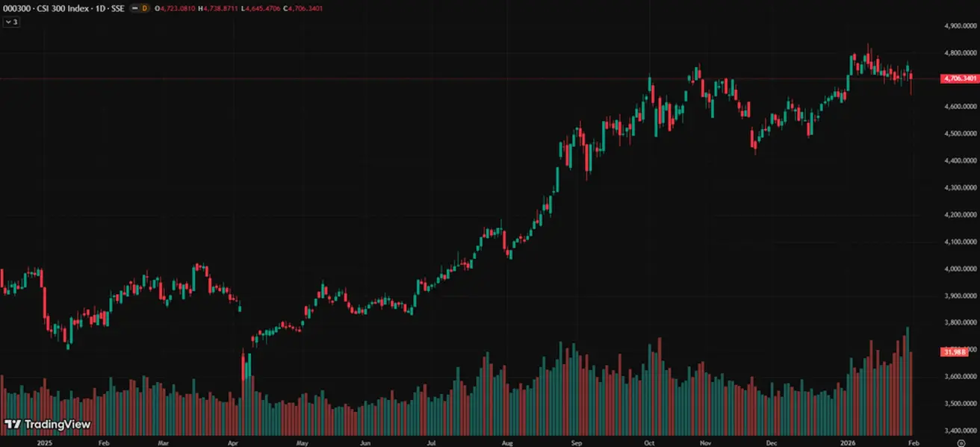Screen dimensions: 980x447
Task: Click the red 31.98B volume label
Action: (x=954, y=352)
